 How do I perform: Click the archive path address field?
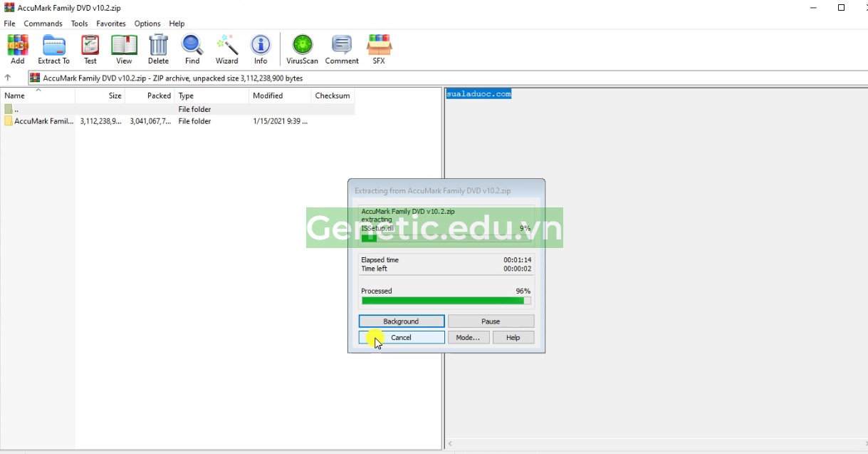(447, 78)
